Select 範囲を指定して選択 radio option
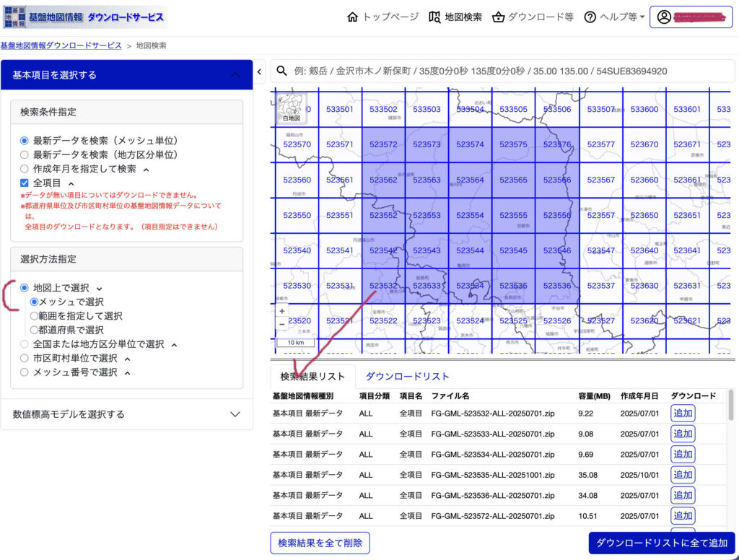This screenshot has width=739, height=560. pos(34,316)
